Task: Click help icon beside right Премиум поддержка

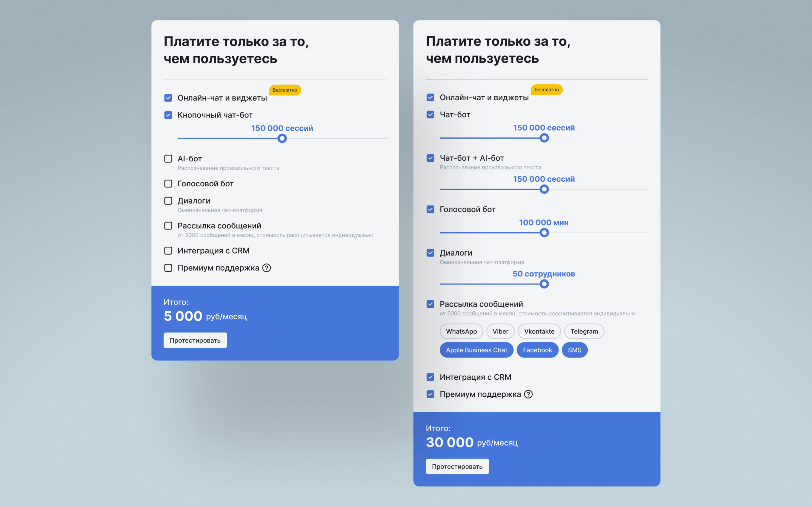Action: [528, 394]
